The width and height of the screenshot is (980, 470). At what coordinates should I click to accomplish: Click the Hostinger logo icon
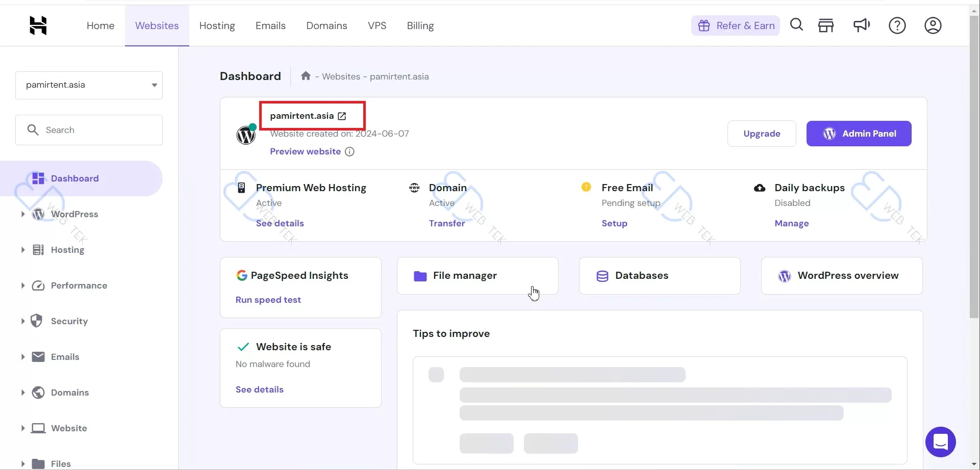(38, 25)
